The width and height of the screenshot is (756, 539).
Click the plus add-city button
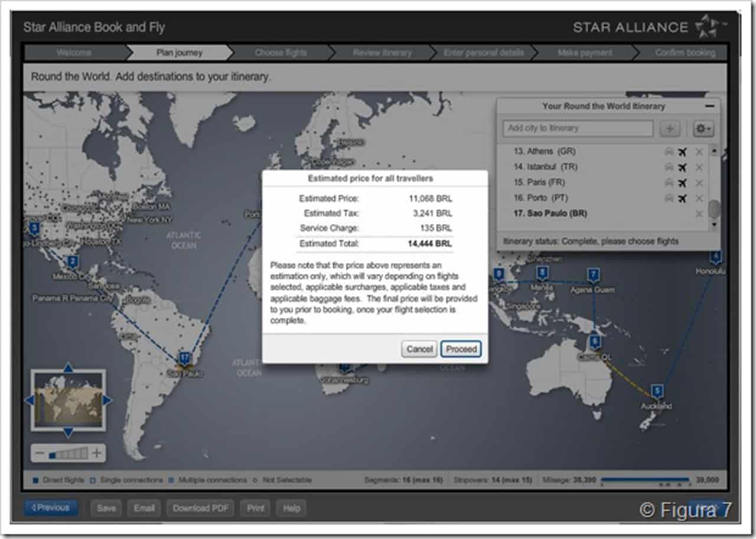pyautogui.click(x=670, y=128)
